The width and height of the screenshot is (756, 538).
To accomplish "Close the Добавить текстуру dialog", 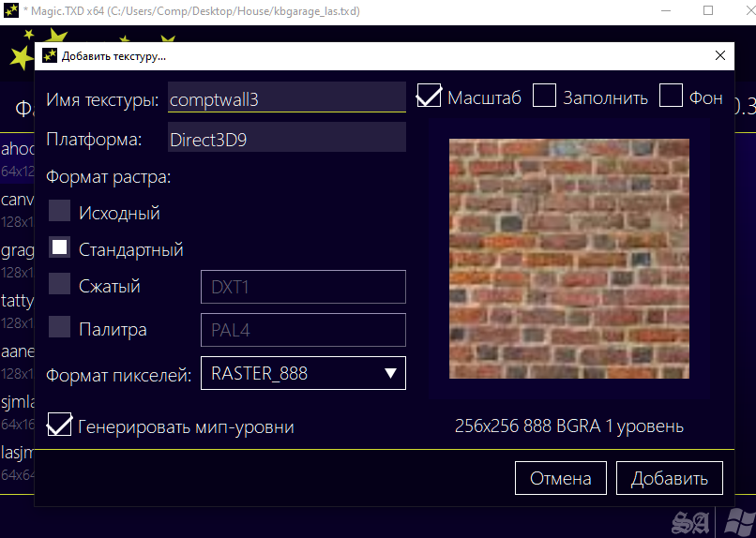I will click(x=719, y=55).
